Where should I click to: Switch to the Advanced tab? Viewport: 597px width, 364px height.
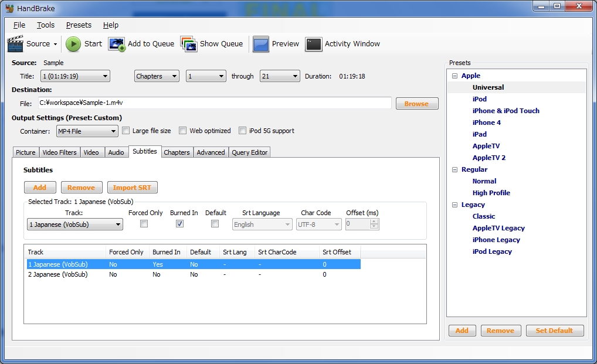[211, 152]
